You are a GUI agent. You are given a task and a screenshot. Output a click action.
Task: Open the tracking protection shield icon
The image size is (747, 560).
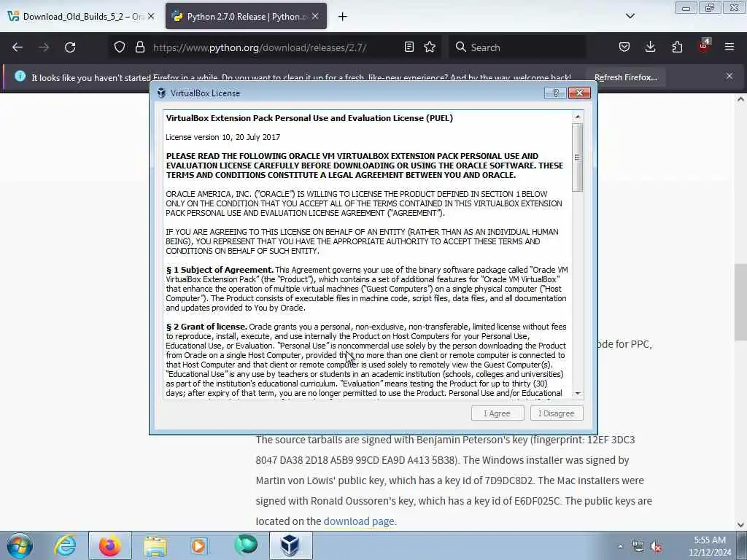120,47
